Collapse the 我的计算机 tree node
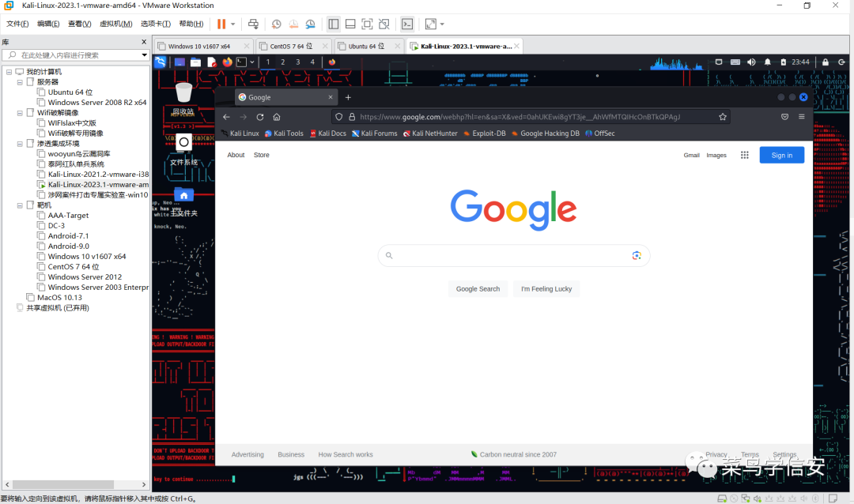 coord(9,72)
